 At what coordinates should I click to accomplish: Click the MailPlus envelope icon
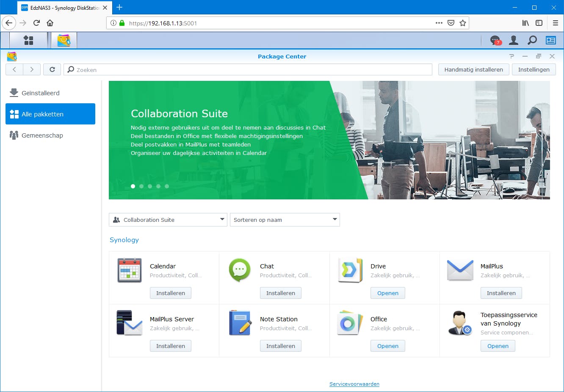pos(460,270)
